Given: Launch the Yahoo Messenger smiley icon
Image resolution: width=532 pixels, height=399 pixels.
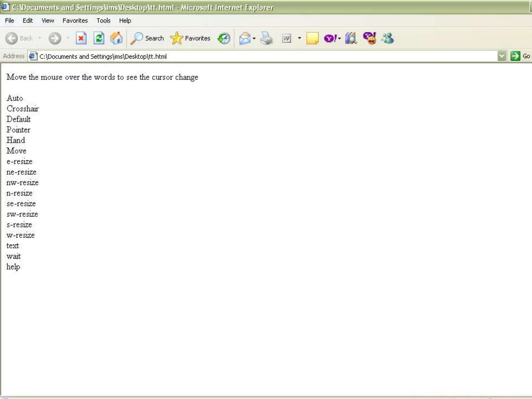Looking at the screenshot, I should (x=369, y=38).
